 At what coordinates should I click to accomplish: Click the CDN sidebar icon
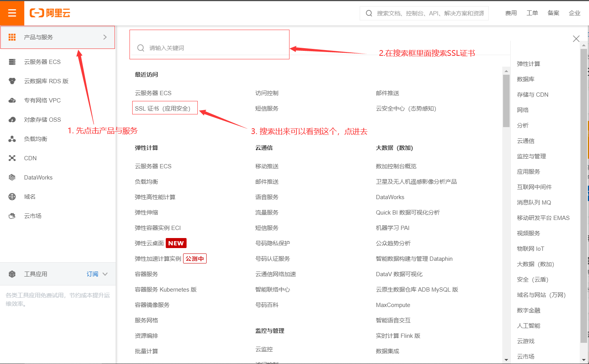[x=30, y=158]
